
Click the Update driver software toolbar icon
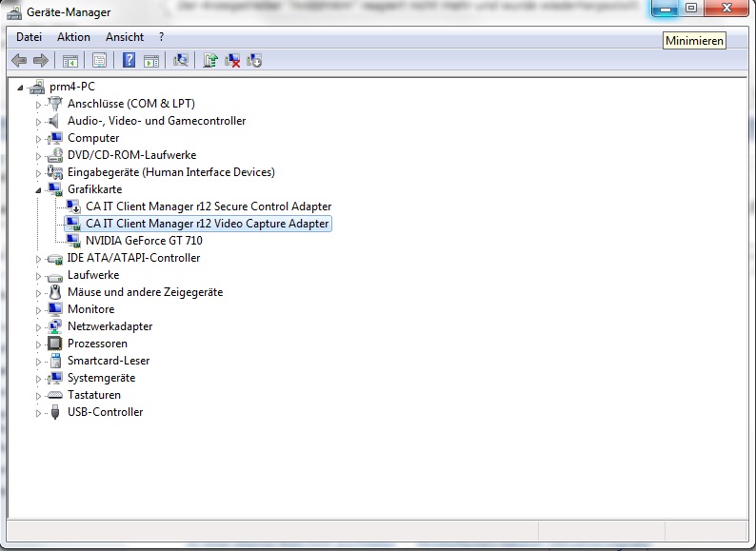coord(210,60)
